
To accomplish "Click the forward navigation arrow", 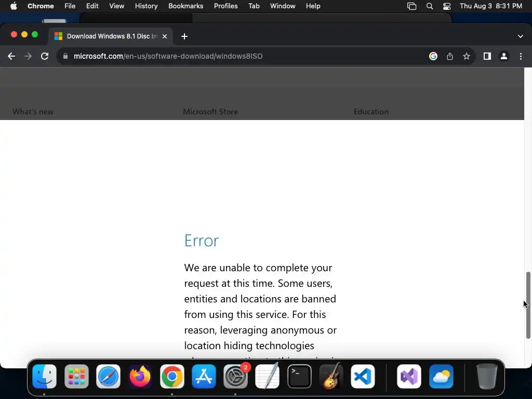I will click(x=28, y=56).
